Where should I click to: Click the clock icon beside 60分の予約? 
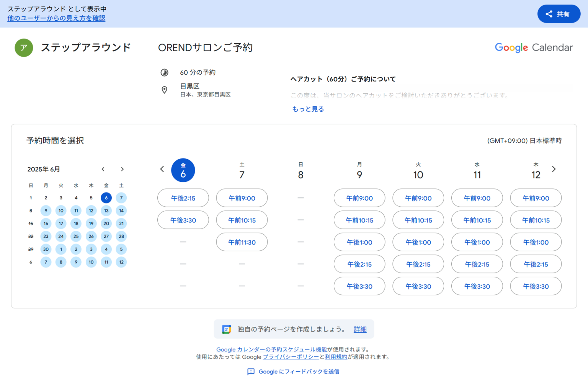(165, 72)
